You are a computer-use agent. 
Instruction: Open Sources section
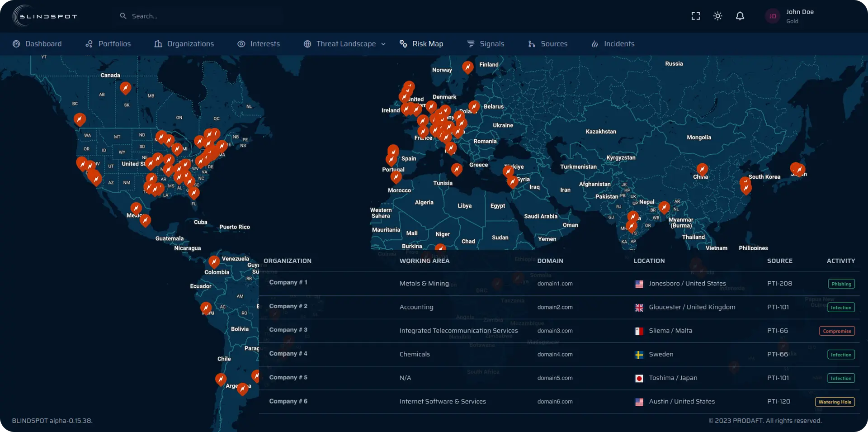(x=547, y=44)
